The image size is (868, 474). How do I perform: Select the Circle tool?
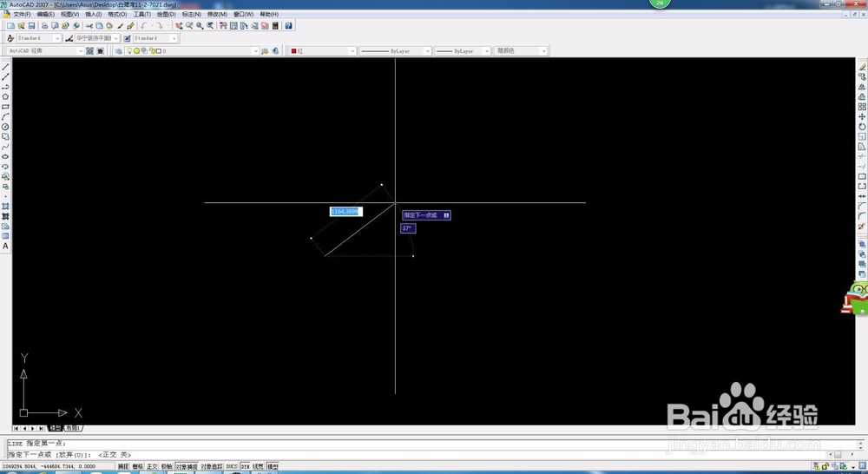point(5,126)
